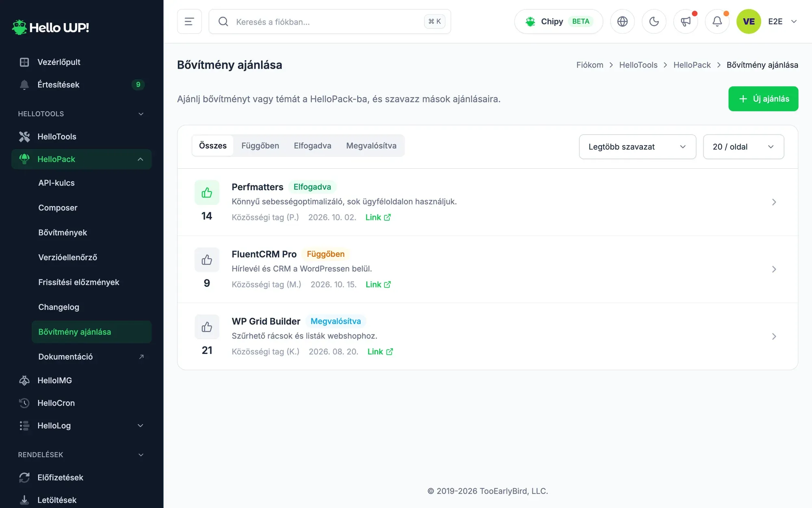Open the Chipy BETA assistant
Viewport: 812px width, 508px height.
(x=559, y=22)
